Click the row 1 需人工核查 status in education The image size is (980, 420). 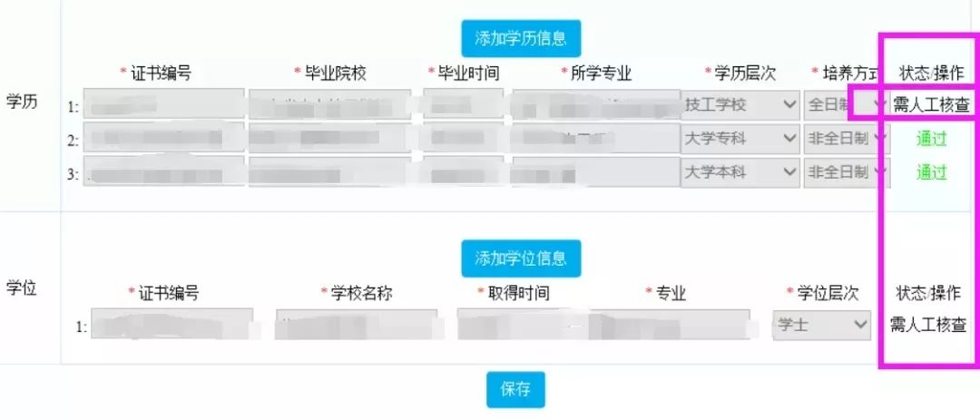click(931, 104)
